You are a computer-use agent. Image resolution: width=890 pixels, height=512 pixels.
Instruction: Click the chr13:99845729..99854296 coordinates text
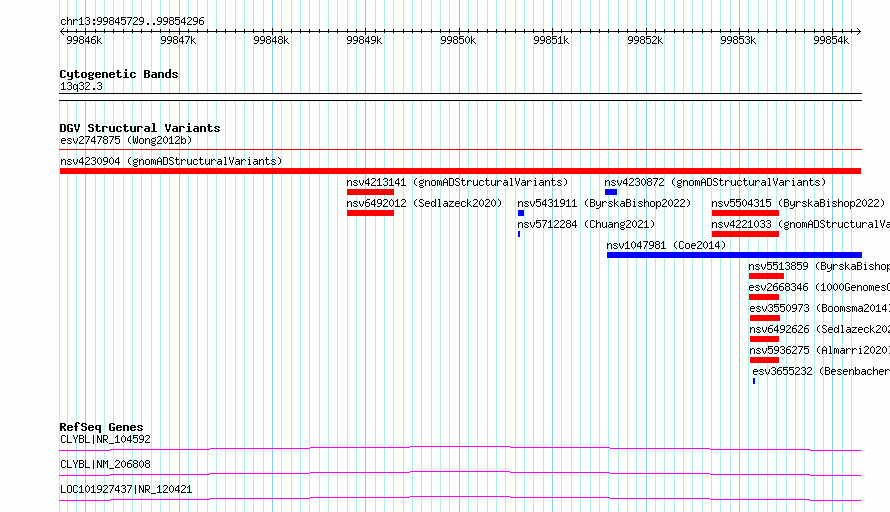132,21
